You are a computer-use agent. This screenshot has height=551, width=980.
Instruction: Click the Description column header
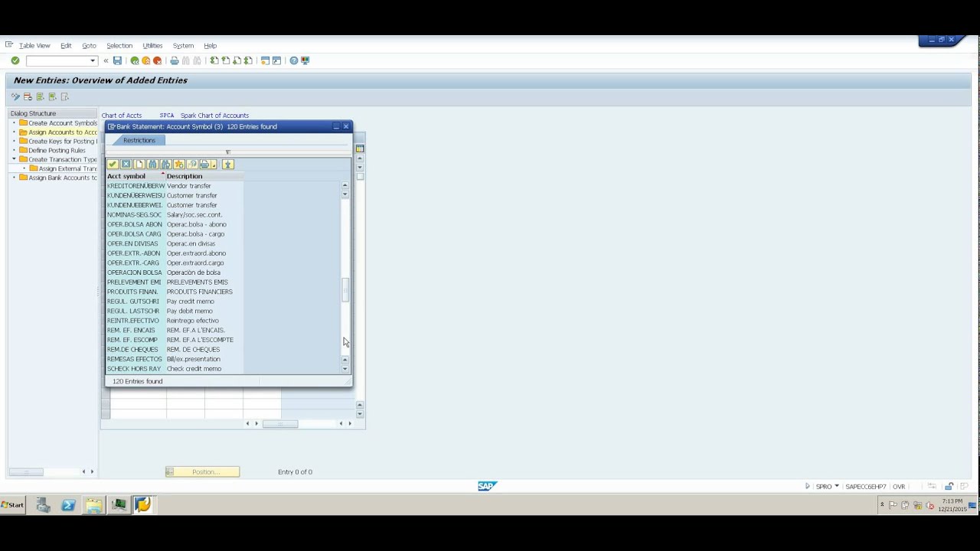tap(204, 176)
